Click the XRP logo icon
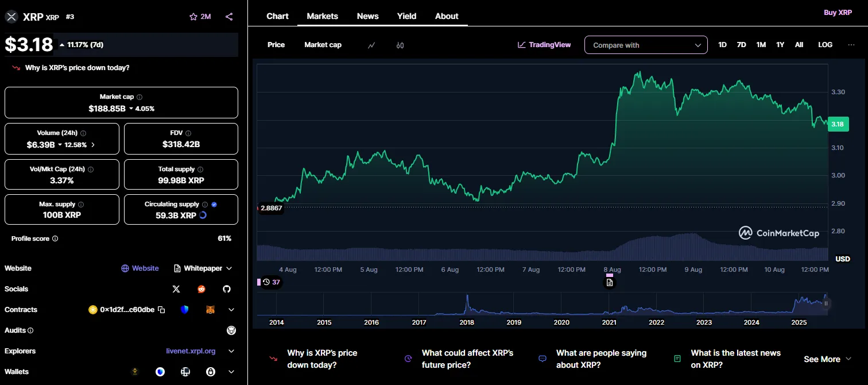The height and width of the screenshot is (385, 868). point(11,17)
